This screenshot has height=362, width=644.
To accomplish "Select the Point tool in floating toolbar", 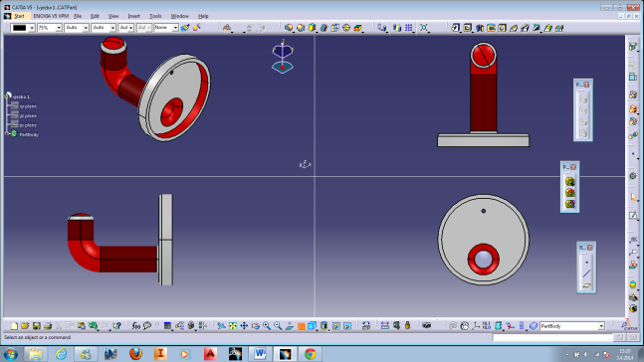I will (586, 263).
